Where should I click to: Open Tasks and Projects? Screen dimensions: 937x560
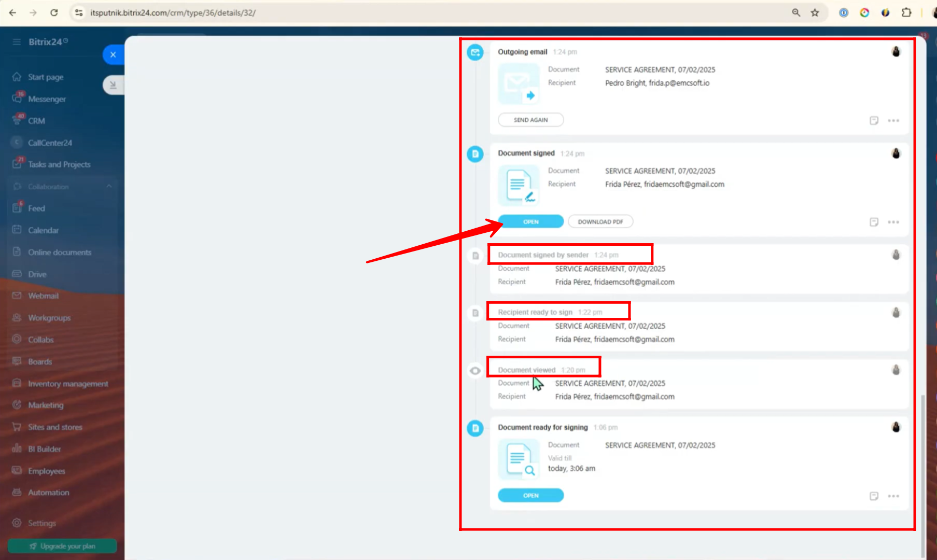pos(59,164)
